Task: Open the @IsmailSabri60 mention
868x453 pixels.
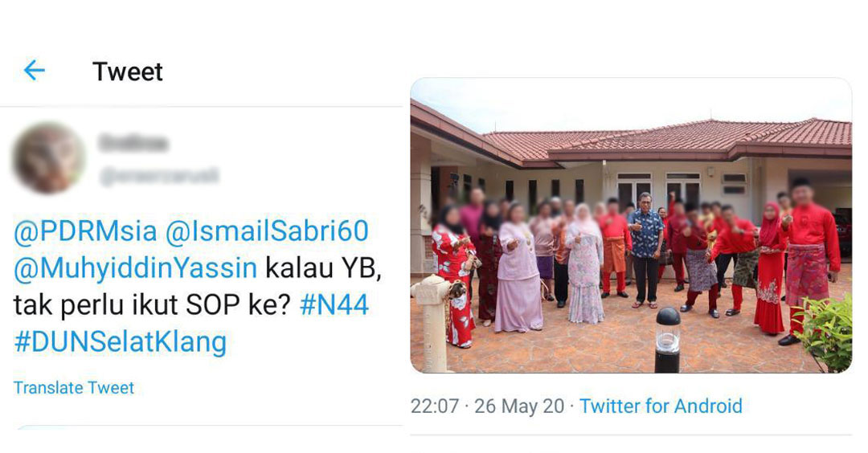Action: pyautogui.click(x=267, y=232)
